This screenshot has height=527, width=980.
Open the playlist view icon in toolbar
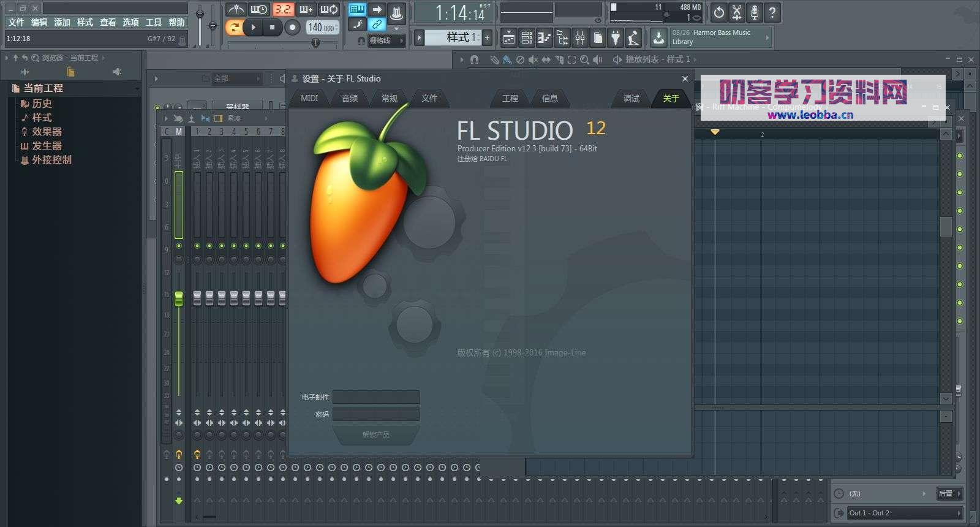pyautogui.click(x=508, y=38)
